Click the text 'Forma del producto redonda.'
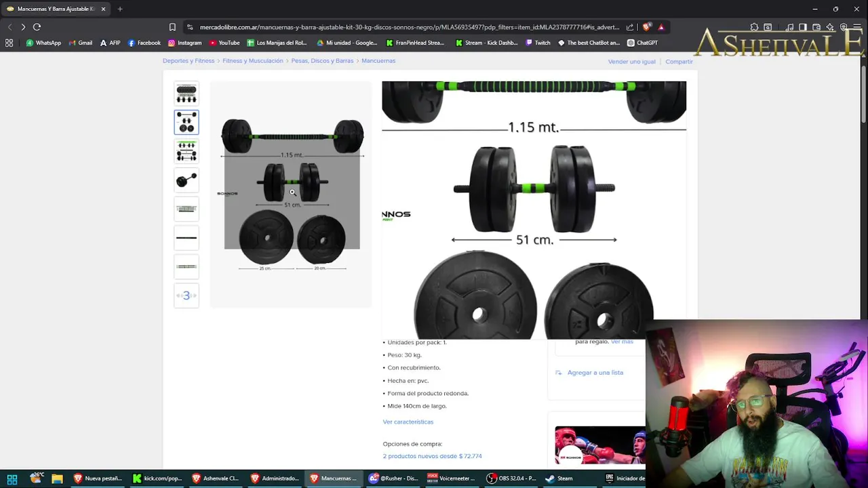This screenshot has width=868, height=488. pyautogui.click(x=428, y=393)
